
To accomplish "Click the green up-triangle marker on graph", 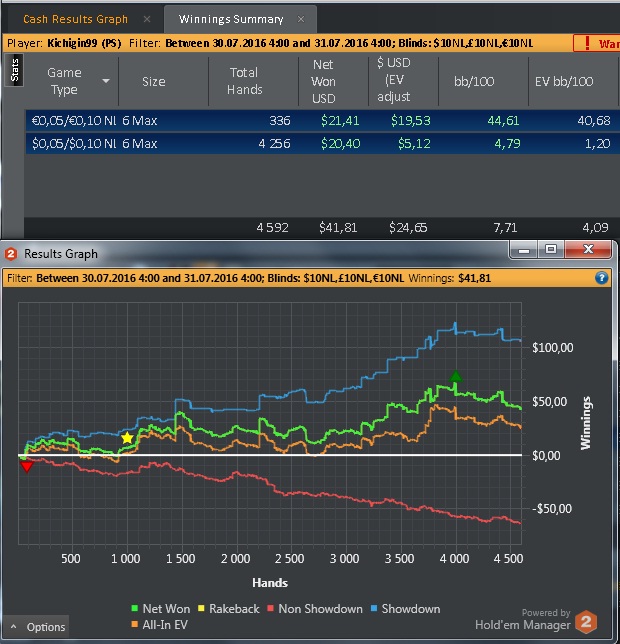I will coord(455,376).
